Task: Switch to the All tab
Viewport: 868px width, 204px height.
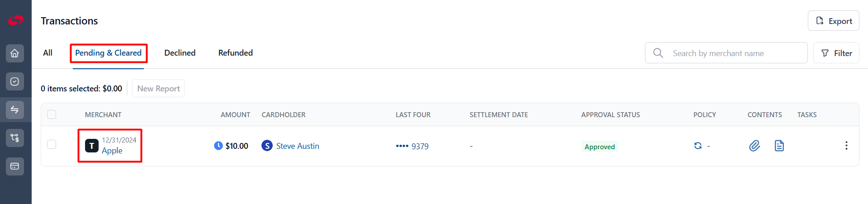Action: tap(47, 53)
